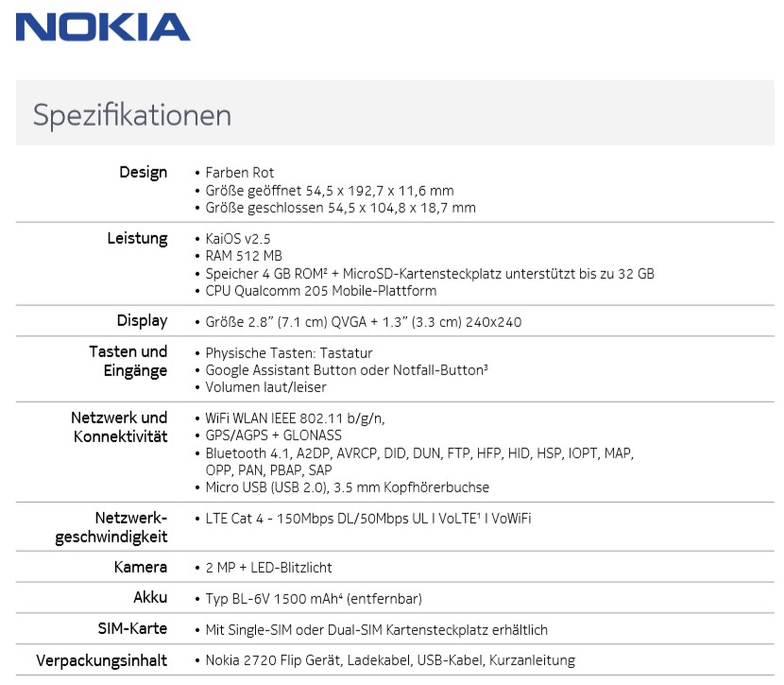Select the Kamera row label
The image size is (784, 685).
[x=140, y=567]
